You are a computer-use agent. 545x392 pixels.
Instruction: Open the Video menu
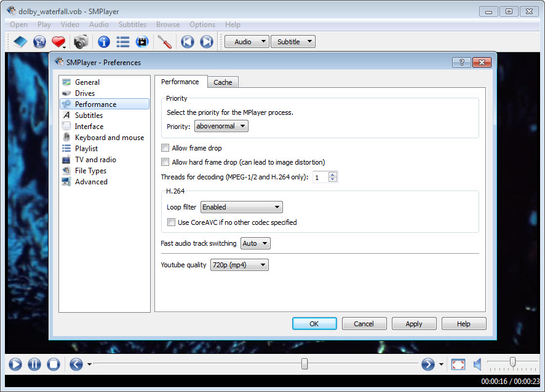click(70, 25)
